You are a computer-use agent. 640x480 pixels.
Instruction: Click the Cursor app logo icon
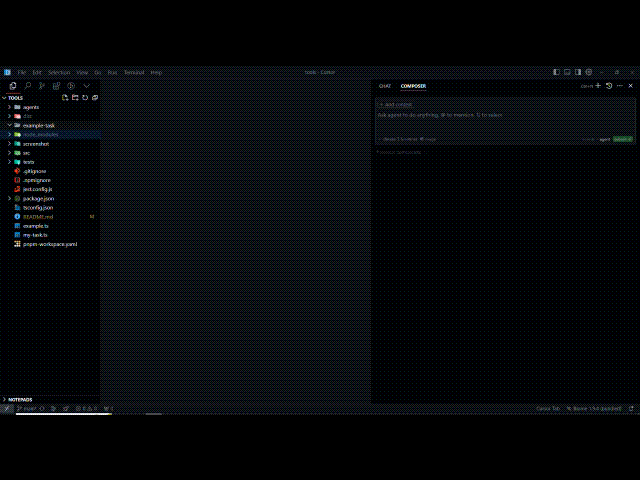(7, 72)
